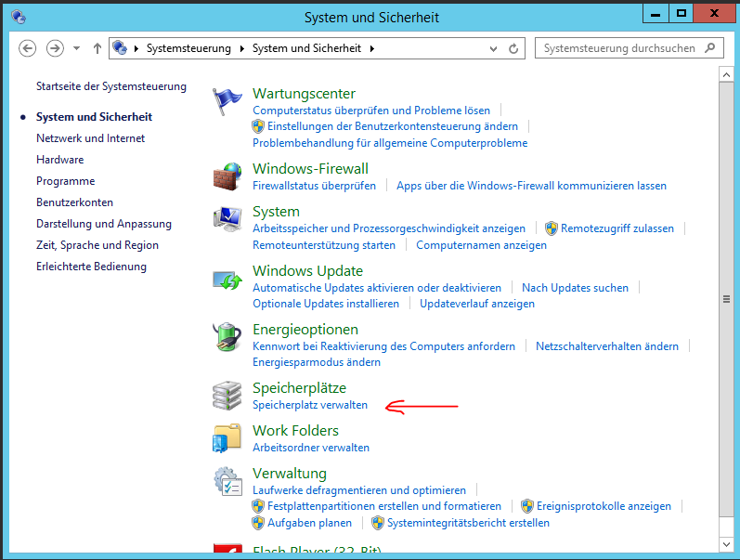Open Startseite der Systemsteuerung
Viewport: 740px width, 560px height.
[x=111, y=86]
